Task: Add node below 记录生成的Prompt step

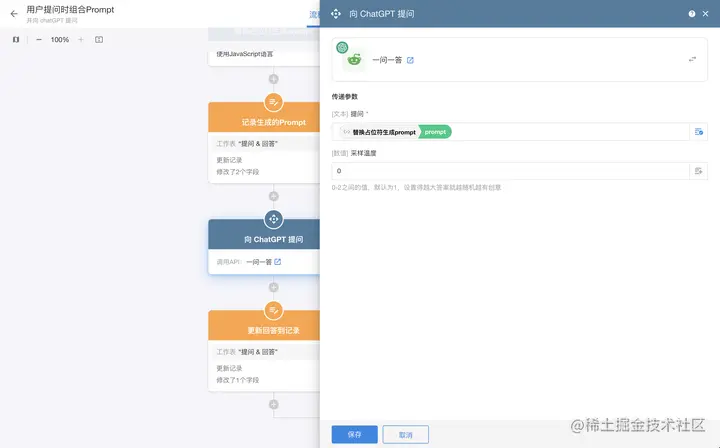Action: [x=274, y=196]
